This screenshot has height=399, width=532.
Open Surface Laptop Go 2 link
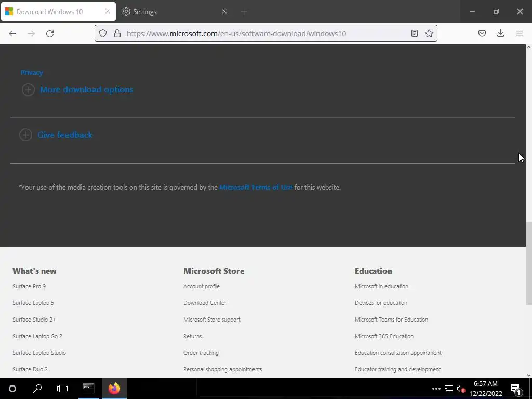pyautogui.click(x=37, y=336)
